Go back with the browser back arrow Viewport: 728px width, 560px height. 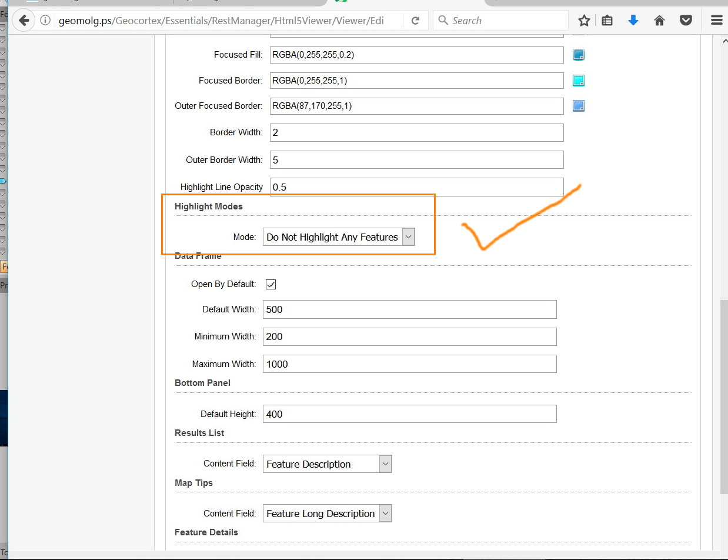pos(24,21)
